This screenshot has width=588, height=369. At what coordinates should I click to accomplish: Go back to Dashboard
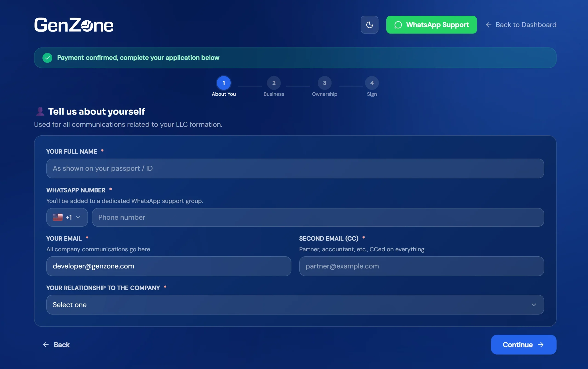pos(521,25)
